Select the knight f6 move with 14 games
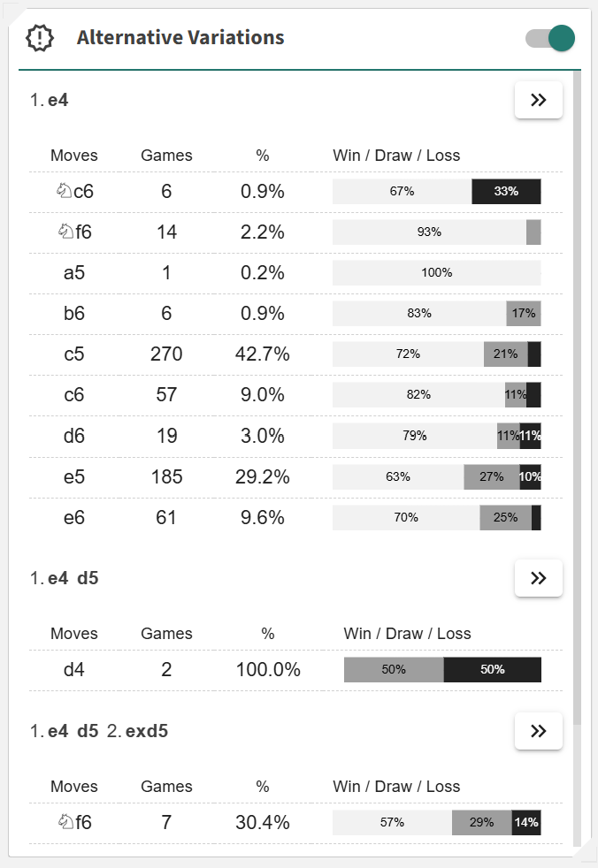Image resolution: width=598 pixels, height=868 pixels. pos(74,232)
